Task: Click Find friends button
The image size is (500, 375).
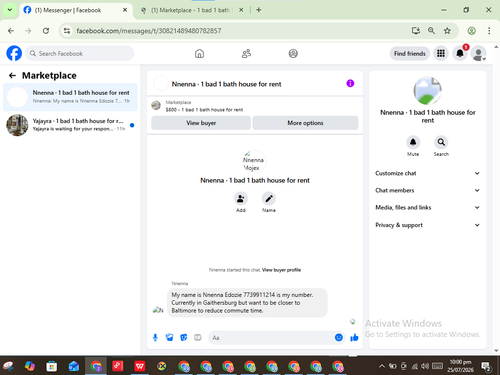Action: click(410, 53)
